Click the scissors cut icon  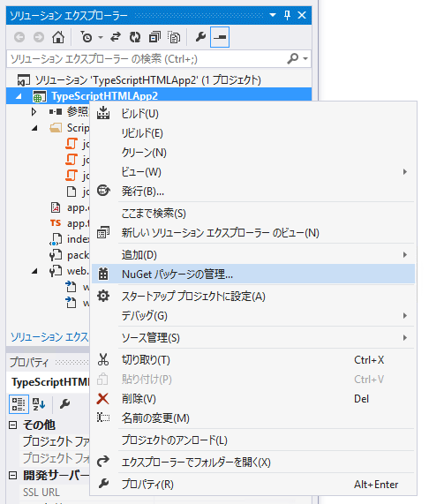point(103,359)
